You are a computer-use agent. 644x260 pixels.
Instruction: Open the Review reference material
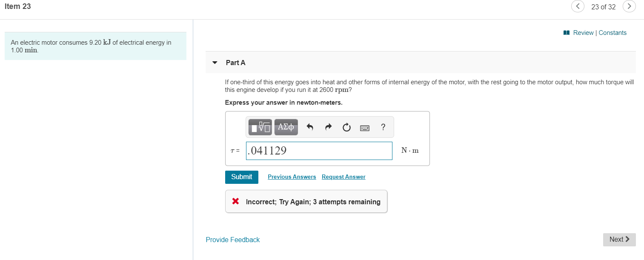coord(582,32)
